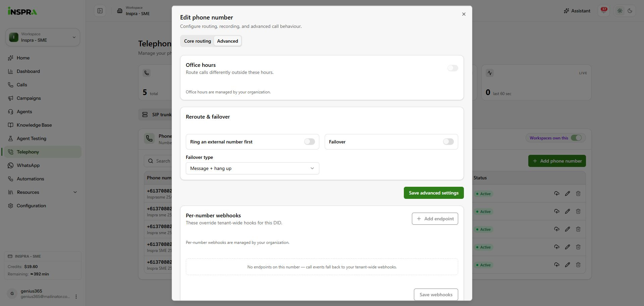The width and height of the screenshot is (644, 306).
Task: Open notifications badge showing 37
Action: point(604,11)
